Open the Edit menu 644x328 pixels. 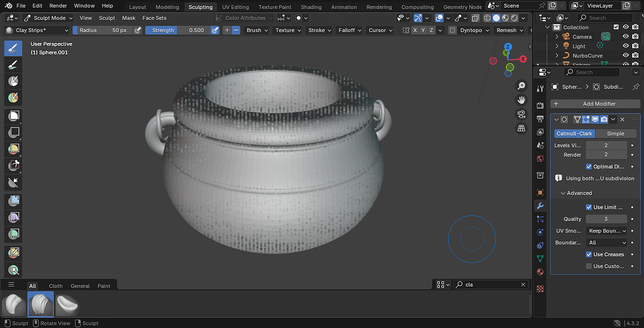point(37,6)
